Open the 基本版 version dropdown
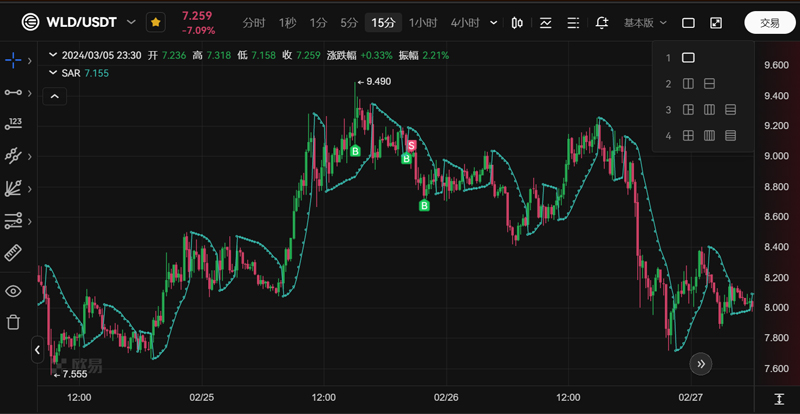Screen dimensions: 800x414 coord(644,22)
